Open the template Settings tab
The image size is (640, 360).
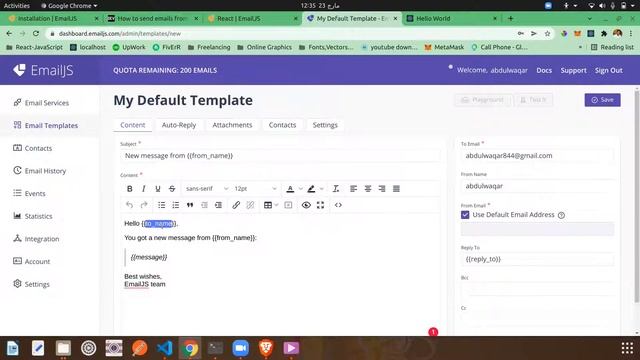pos(325,125)
